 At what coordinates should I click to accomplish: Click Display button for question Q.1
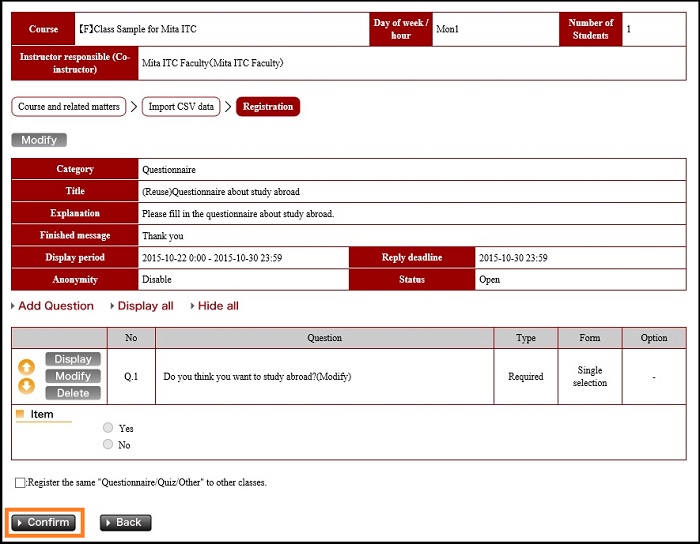coord(73,359)
